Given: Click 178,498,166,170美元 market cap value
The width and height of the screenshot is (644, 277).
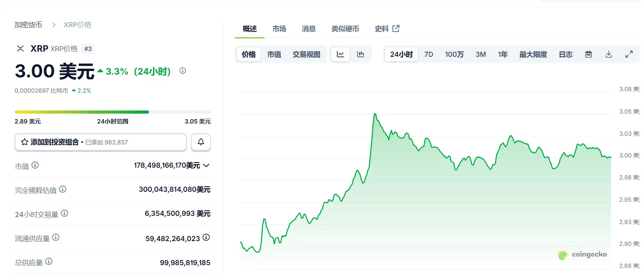Looking at the screenshot, I should (x=167, y=165).
